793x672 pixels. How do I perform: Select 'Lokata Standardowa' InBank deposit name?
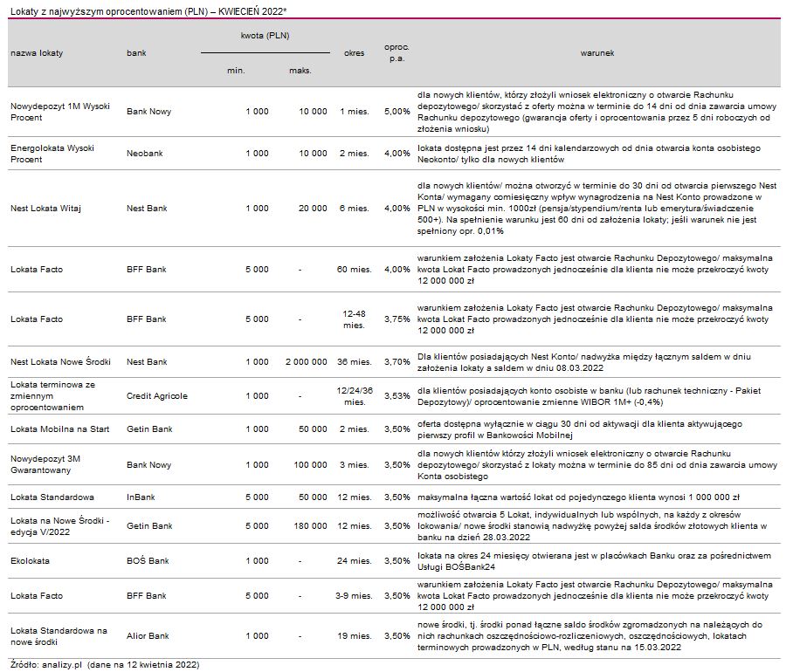(52, 497)
